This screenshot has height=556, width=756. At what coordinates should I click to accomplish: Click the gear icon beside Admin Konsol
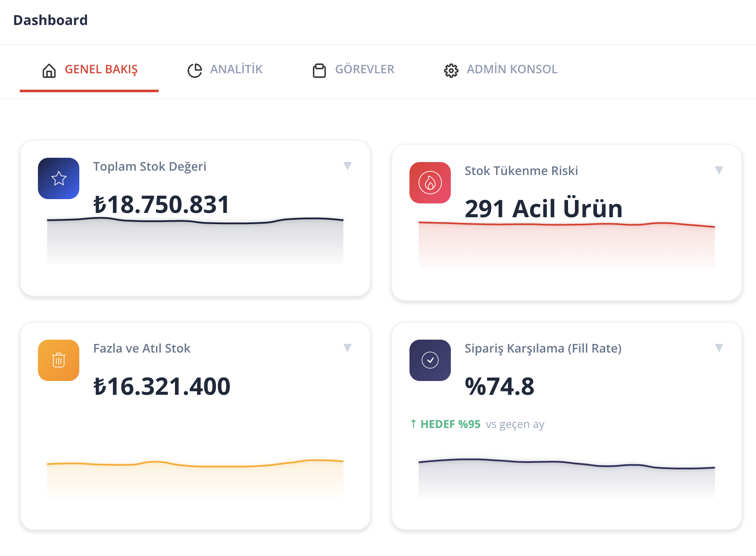[x=451, y=70]
